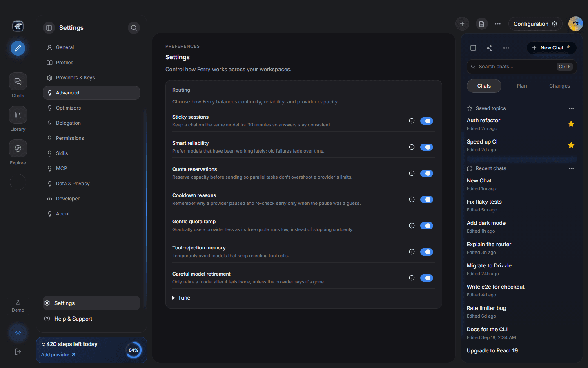Screen dimensions: 588x368
Task: Click the blue pencil compose icon
Action: pos(18,48)
